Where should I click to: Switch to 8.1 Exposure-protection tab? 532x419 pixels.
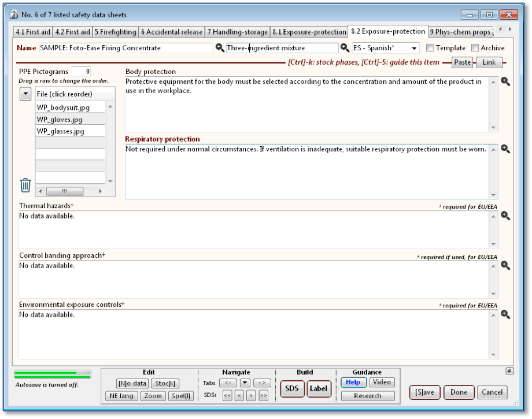(309, 32)
